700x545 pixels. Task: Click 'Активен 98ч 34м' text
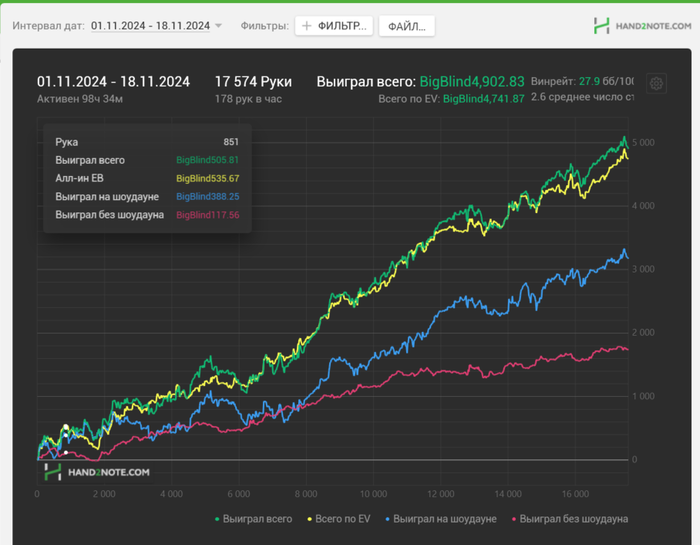pyautogui.click(x=80, y=99)
